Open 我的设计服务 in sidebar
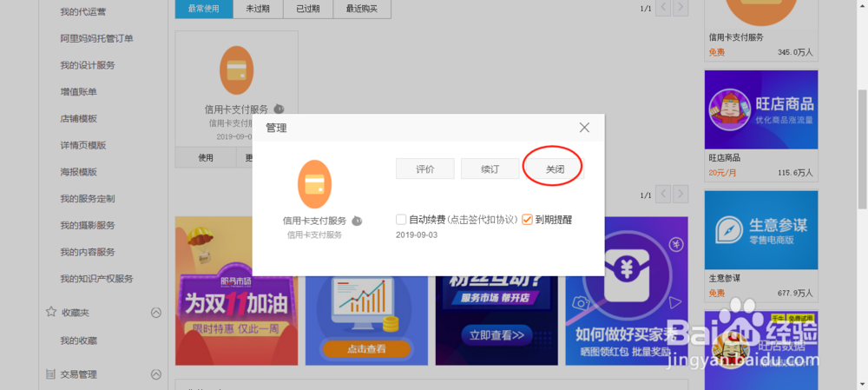Screen dimensions: 868x390 point(88,65)
